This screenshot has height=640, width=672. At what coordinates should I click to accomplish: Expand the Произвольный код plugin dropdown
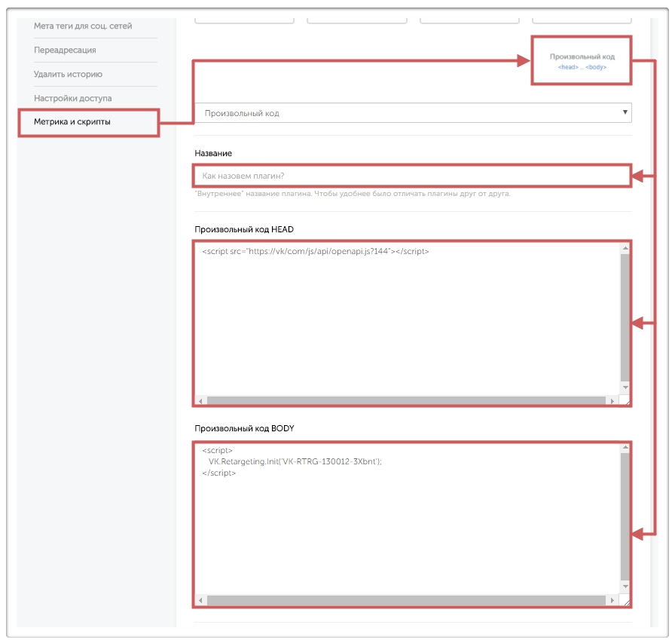[413, 113]
